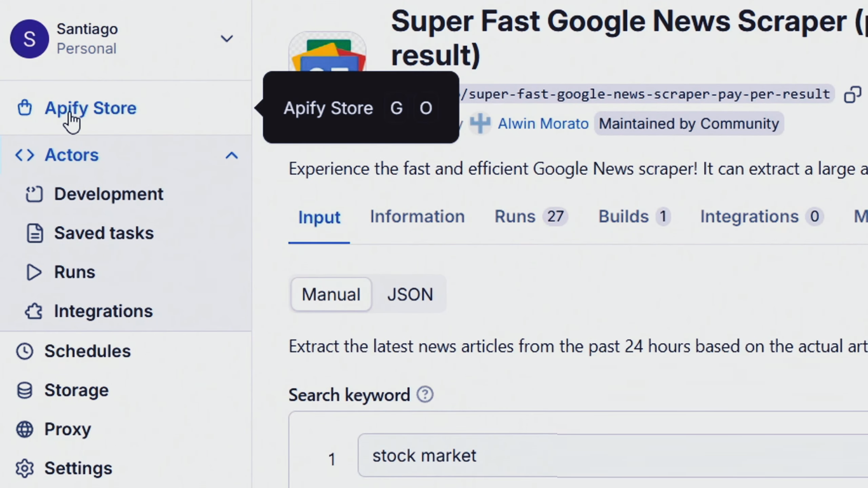Show help for Search keyword field
Image resolution: width=868 pixels, height=488 pixels.
[424, 395]
